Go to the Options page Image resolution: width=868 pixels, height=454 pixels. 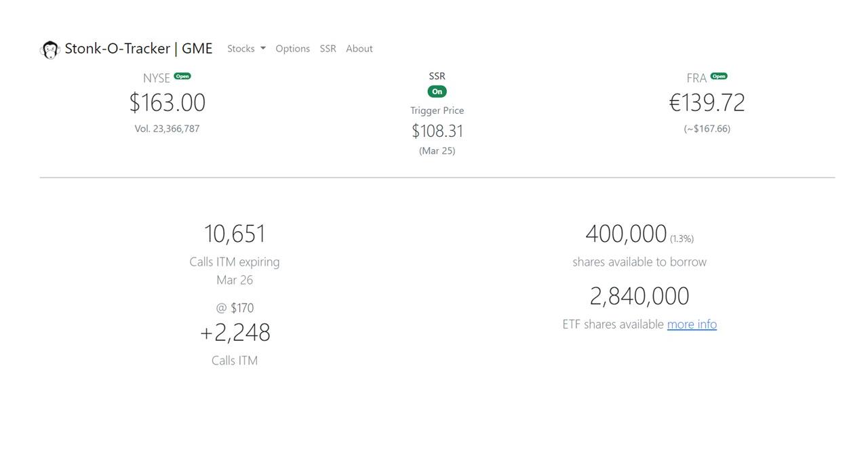pyautogui.click(x=292, y=49)
